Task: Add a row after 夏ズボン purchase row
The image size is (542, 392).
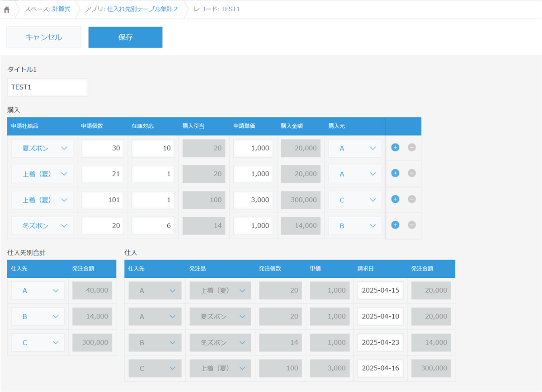Action: pos(395,148)
